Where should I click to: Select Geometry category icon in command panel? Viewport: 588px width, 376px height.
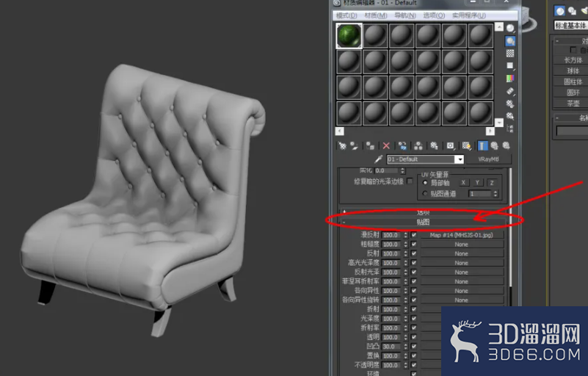(x=560, y=11)
